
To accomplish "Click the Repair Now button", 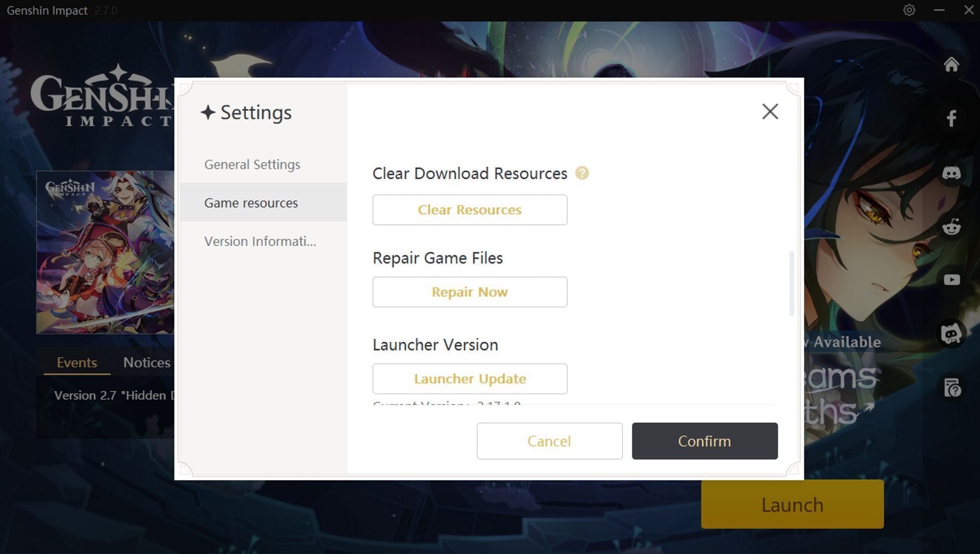I will (470, 292).
